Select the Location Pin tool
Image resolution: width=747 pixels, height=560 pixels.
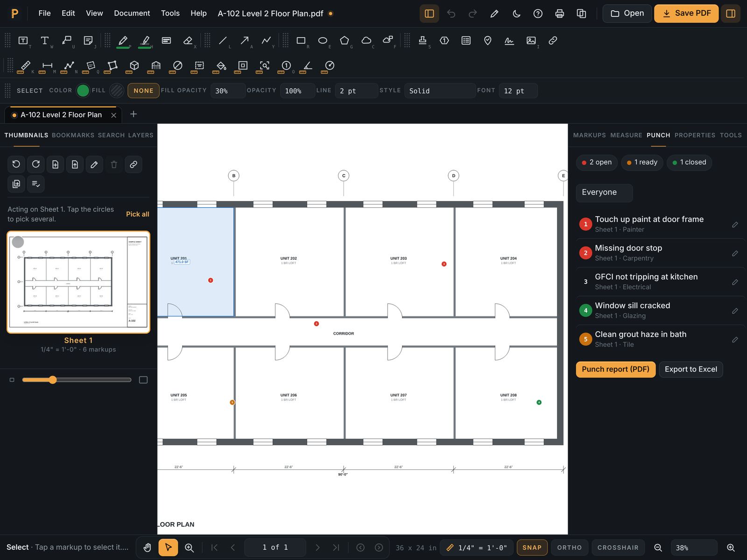tap(488, 41)
